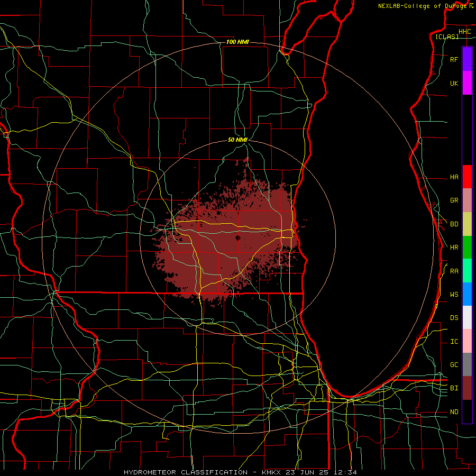This screenshot has width=476, height=476.
Task: Click the BD legend label
Action: (454, 224)
